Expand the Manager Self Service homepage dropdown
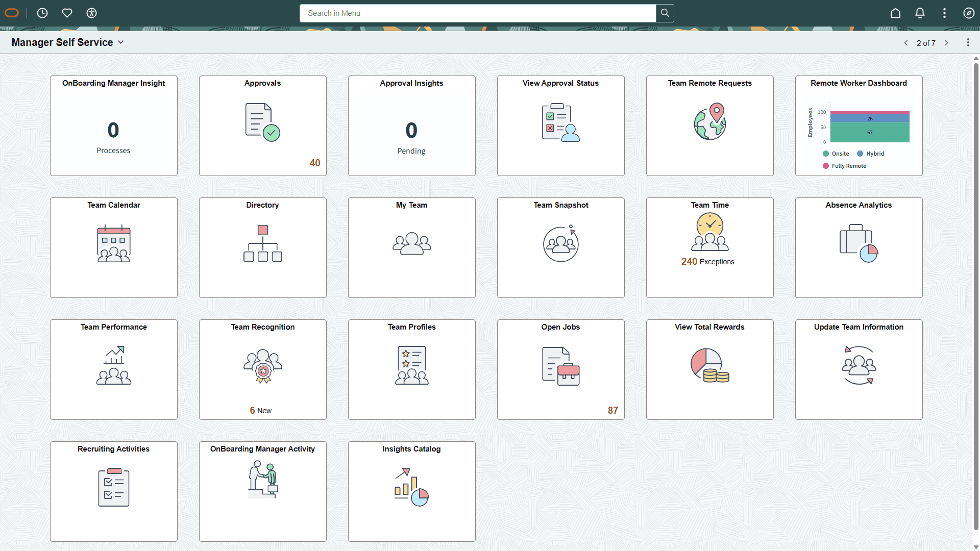Screen dimensions: 980x551 pos(121,42)
